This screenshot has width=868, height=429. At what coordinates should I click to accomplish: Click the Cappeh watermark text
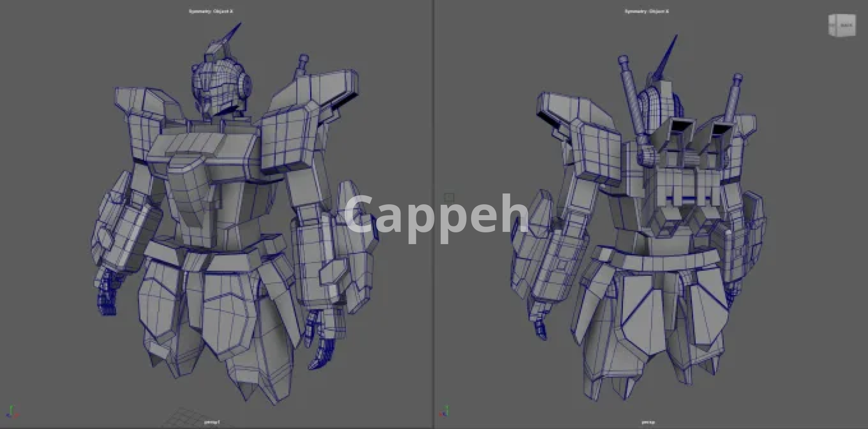pos(436,215)
